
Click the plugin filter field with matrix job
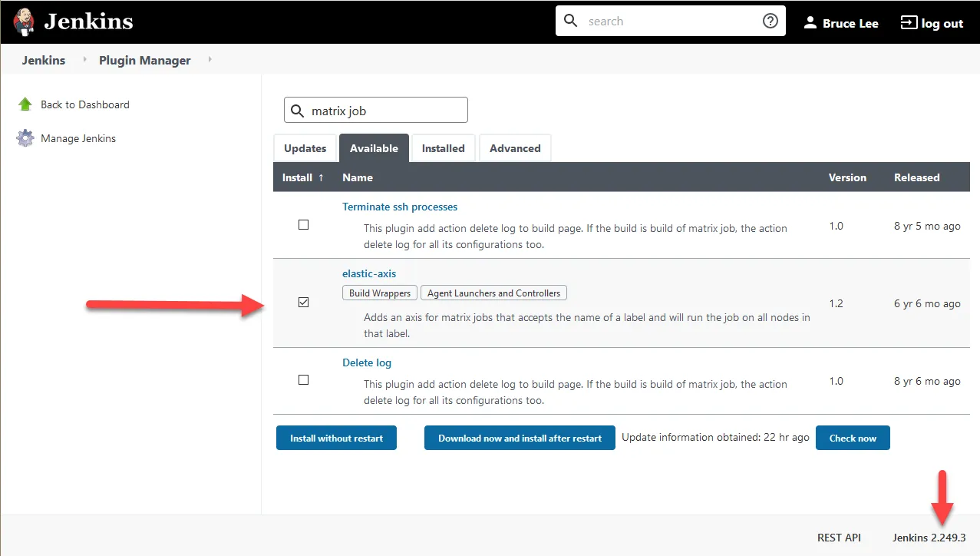376,111
